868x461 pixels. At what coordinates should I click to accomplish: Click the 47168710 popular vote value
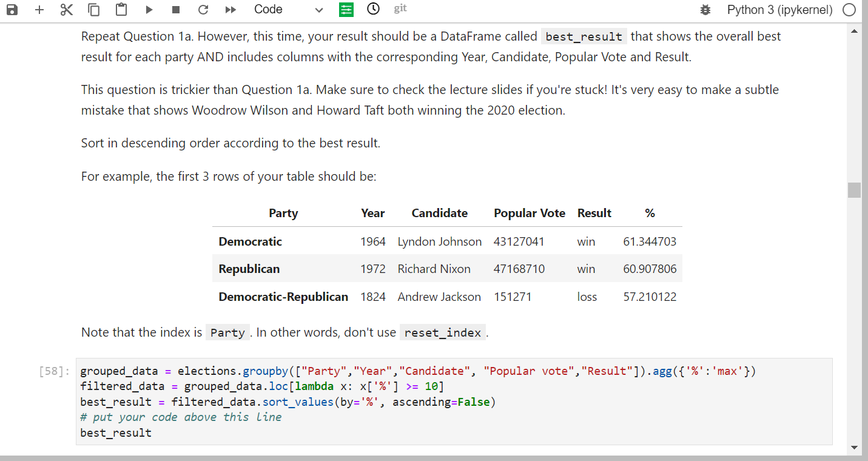519,269
